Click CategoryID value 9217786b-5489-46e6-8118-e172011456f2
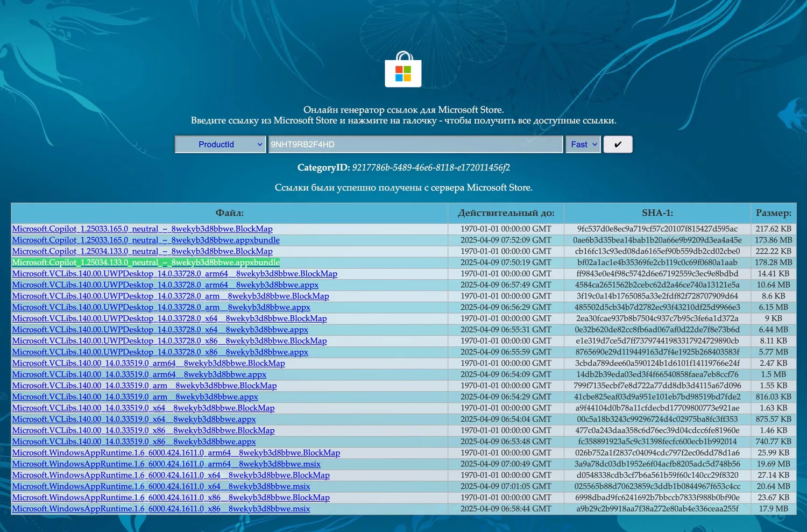This screenshot has height=532, width=807. point(431,168)
